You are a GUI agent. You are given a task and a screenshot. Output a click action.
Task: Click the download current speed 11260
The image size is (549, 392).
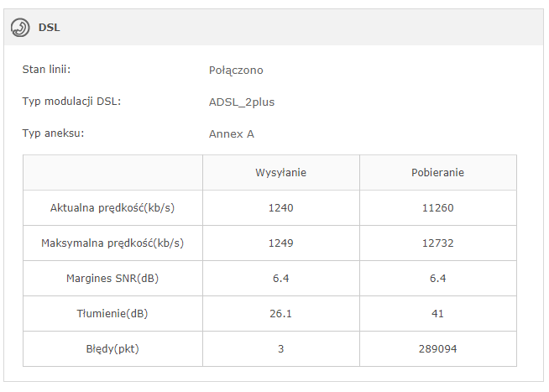coord(437,208)
